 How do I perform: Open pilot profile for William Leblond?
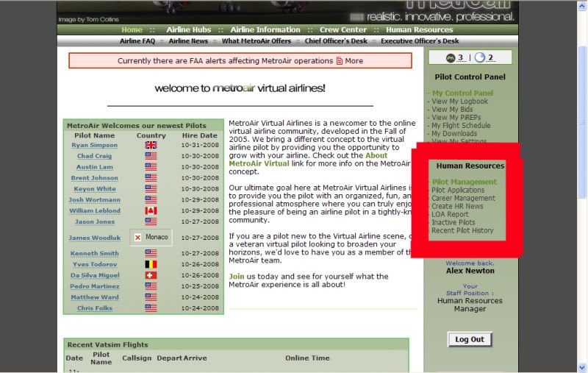click(x=95, y=211)
